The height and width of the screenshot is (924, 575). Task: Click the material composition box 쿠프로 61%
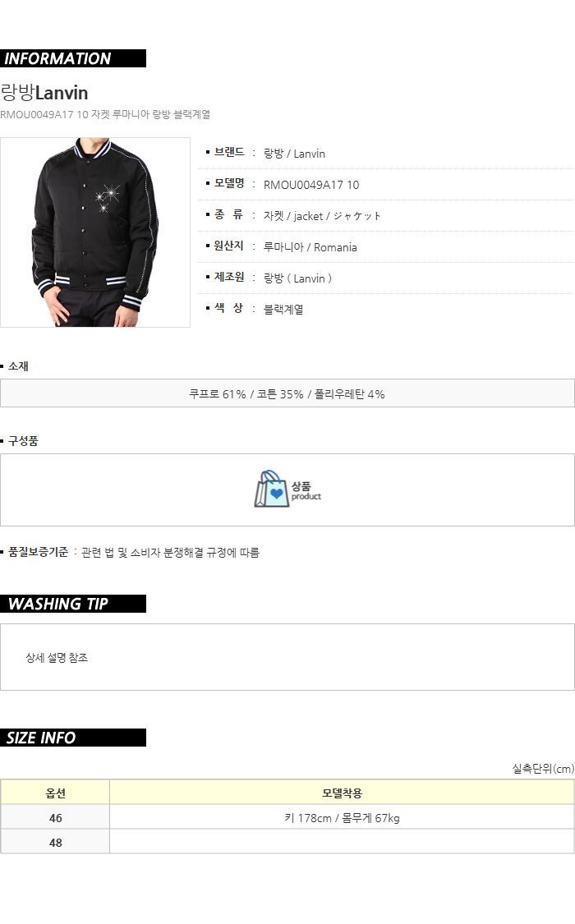tap(287, 393)
